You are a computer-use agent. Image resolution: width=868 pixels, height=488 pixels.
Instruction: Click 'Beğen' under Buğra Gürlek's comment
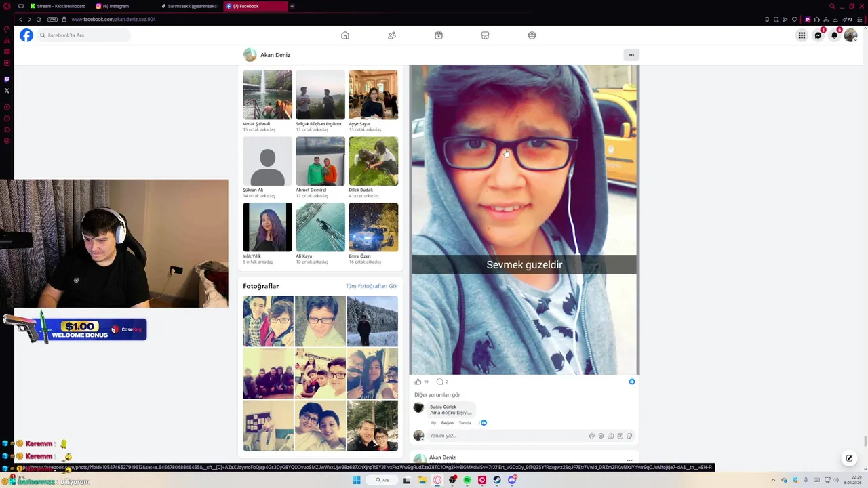click(448, 423)
